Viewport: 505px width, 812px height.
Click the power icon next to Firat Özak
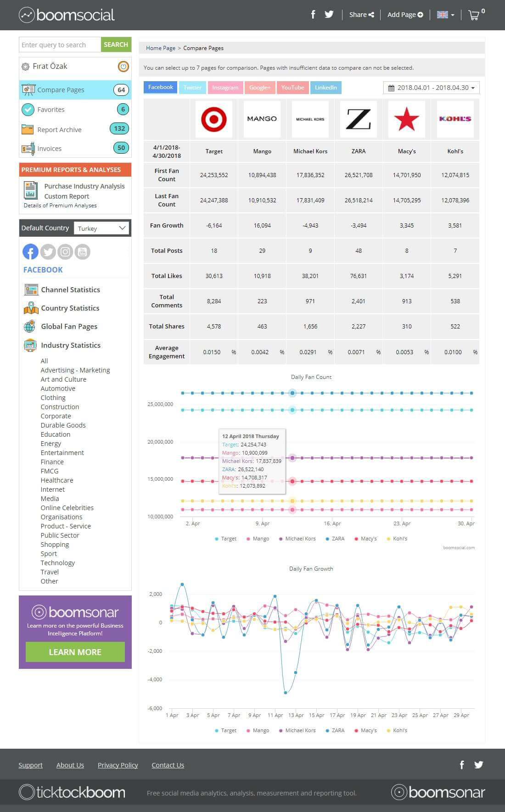[x=123, y=67]
